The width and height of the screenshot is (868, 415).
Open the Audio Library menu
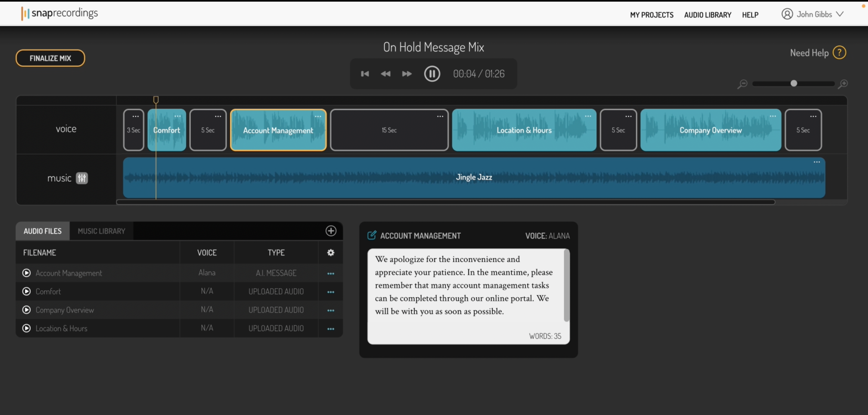coord(707,15)
